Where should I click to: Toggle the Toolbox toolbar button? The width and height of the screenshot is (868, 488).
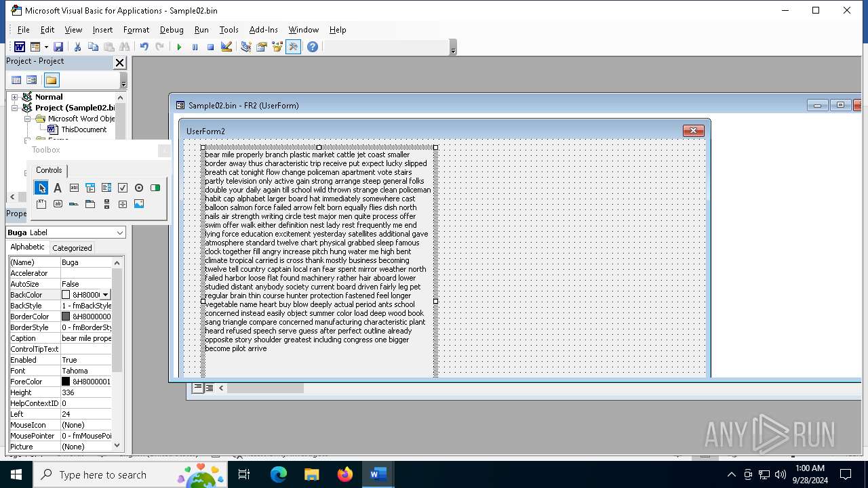pos(293,47)
